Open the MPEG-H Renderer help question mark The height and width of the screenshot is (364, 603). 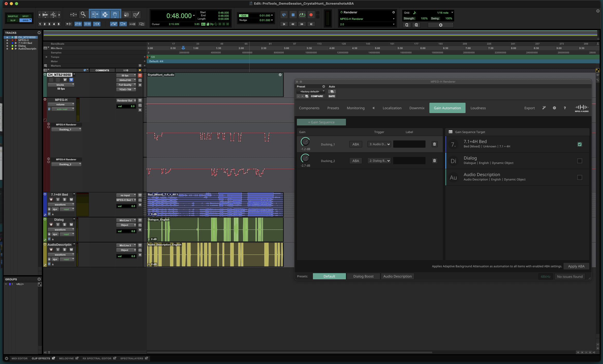coord(565,108)
